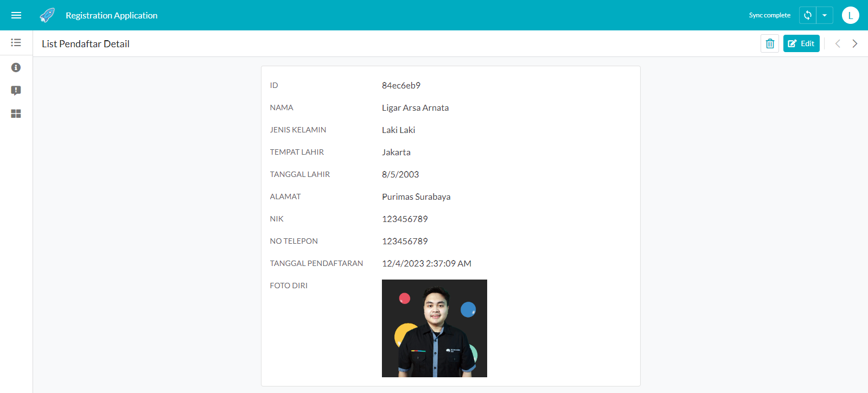Screen dimensions: 868x393
Task: Open the dashboard grid sidebar icon
Action: [16, 113]
